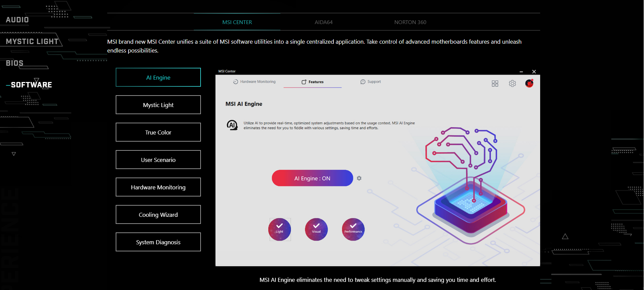Image resolution: width=644 pixels, height=290 pixels.
Task: Open AI Engine settings gear beside toggle
Action: [x=359, y=178]
